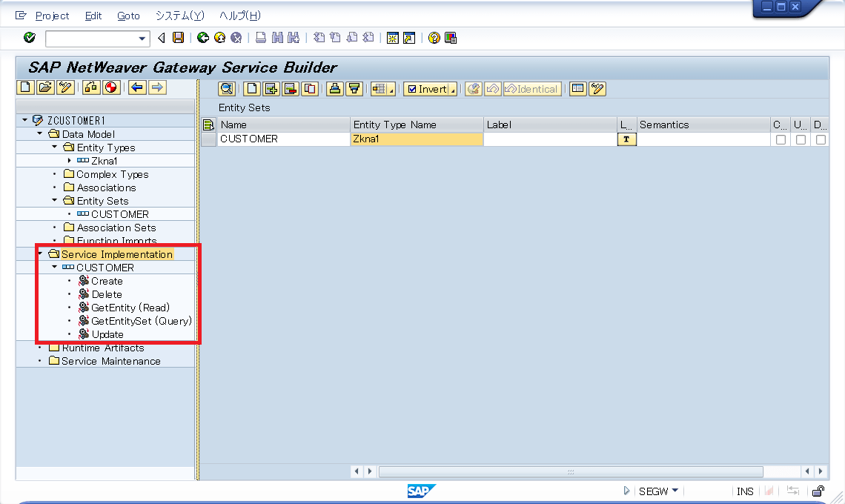The width and height of the screenshot is (845, 504).
Task: Click the grid select-all rows corner icon
Action: (x=208, y=125)
